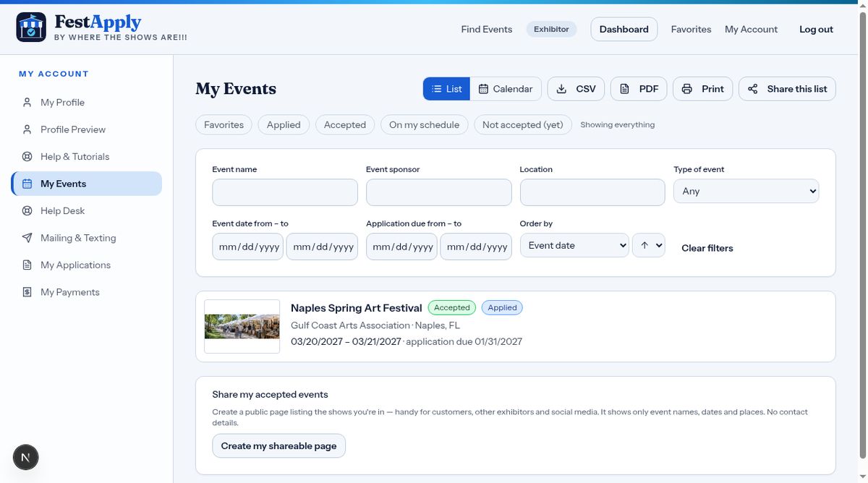
Task: Open My Applications in the sidebar
Action: point(87,265)
